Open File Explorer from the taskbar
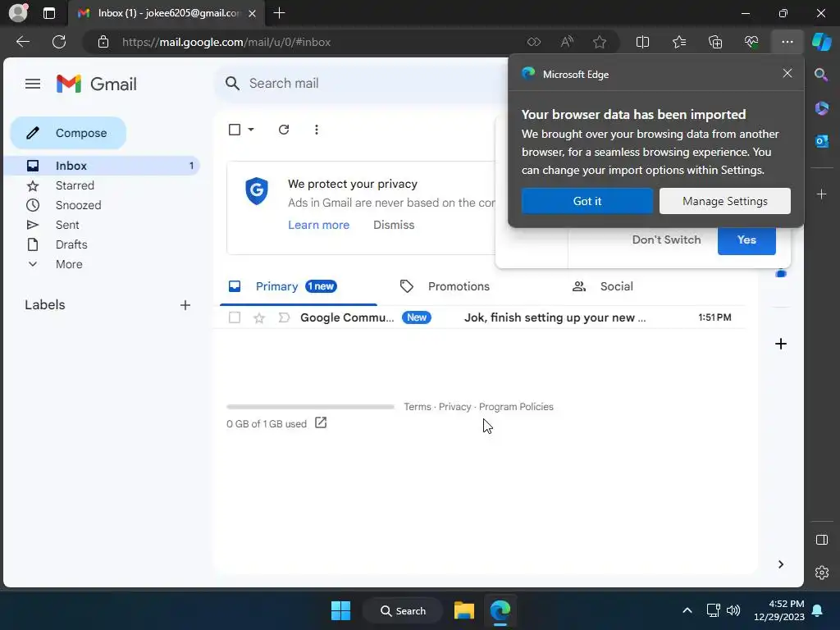Screen dimensions: 840x630 (464, 610)
